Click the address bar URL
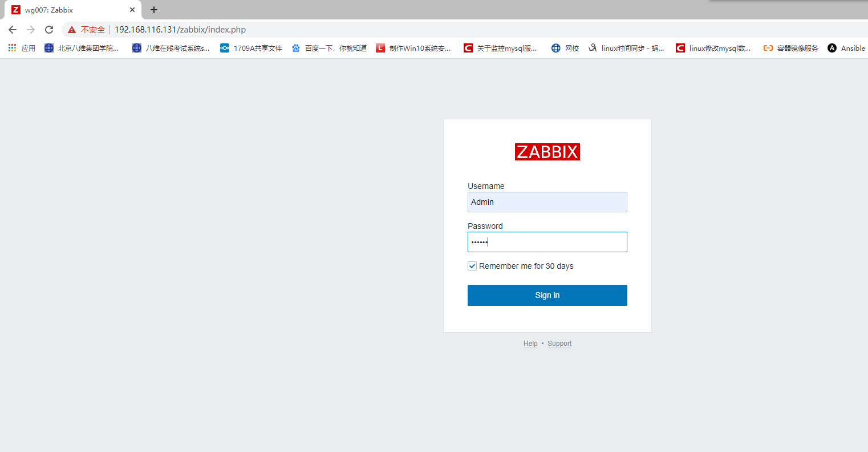Image resolution: width=868 pixels, height=452 pixels. pyautogui.click(x=180, y=30)
